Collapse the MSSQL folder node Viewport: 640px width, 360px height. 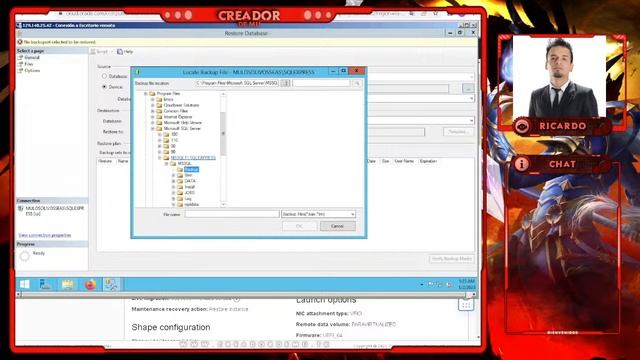coord(167,164)
